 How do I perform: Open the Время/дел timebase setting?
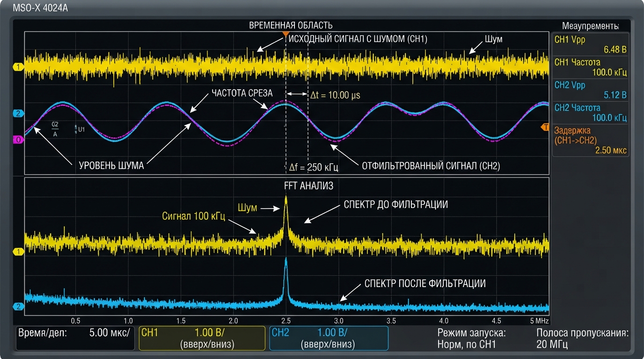[x=76, y=338]
